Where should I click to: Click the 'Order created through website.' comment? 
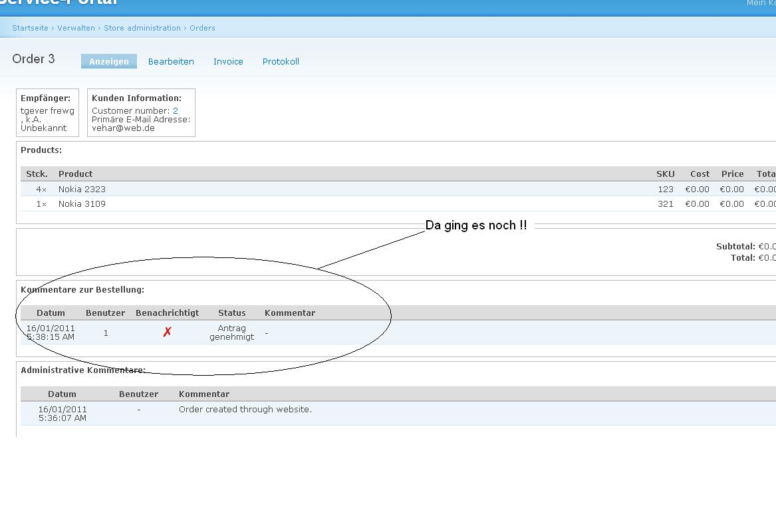pos(245,410)
